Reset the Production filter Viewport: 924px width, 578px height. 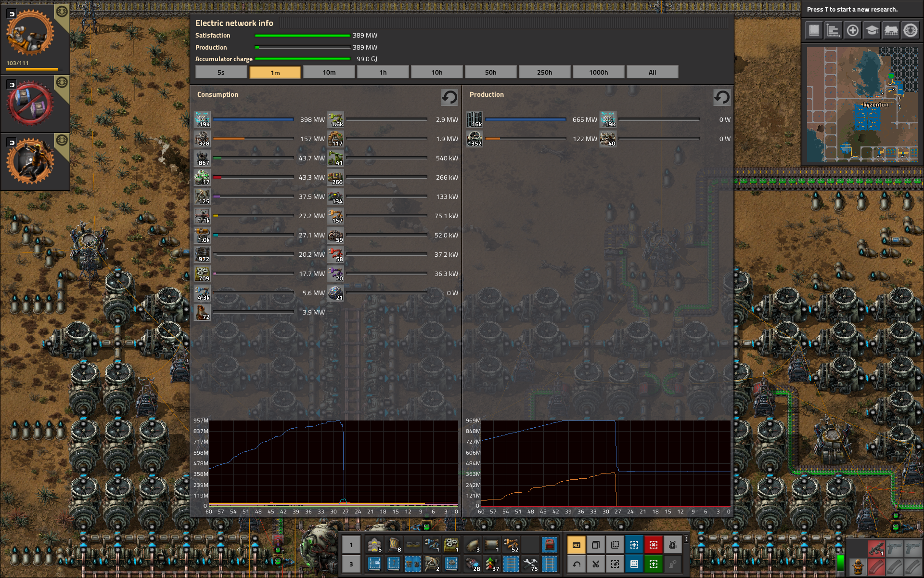(x=721, y=97)
